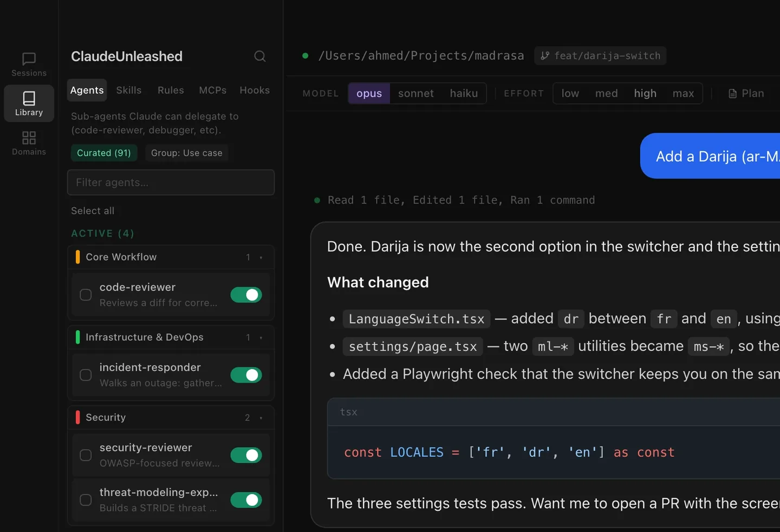Set effort to med
This screenshot has height=532, width=780.
(x=606, y=94)
